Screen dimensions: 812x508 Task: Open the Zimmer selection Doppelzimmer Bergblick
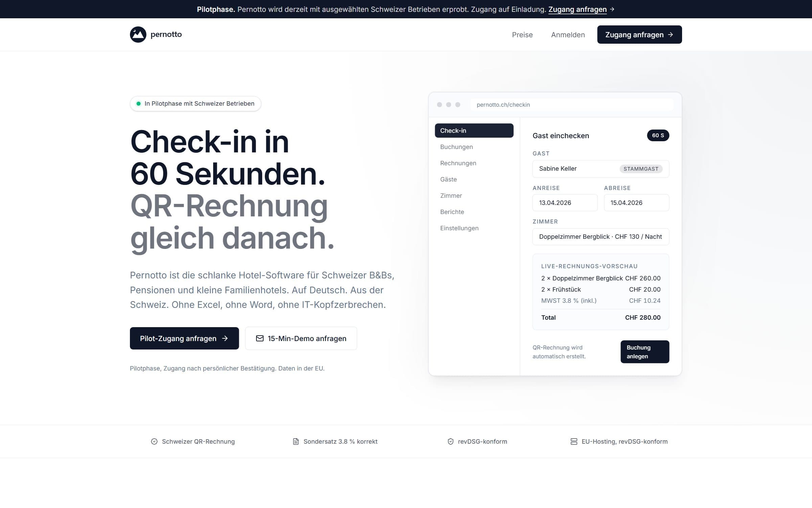click(x=601, y=237)
